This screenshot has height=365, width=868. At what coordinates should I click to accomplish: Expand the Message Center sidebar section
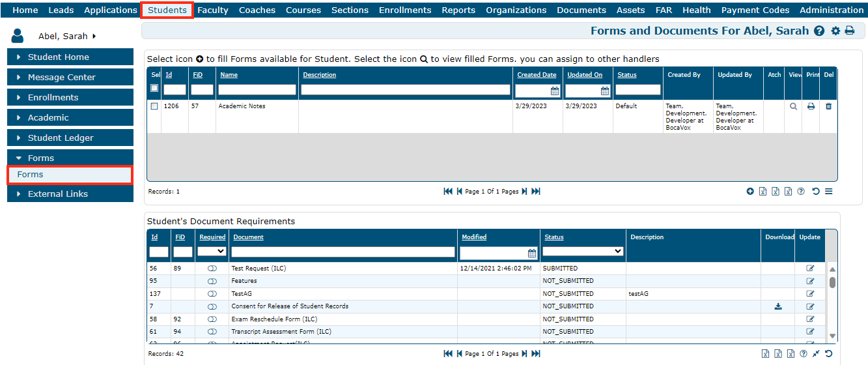(x=70, y=77)
